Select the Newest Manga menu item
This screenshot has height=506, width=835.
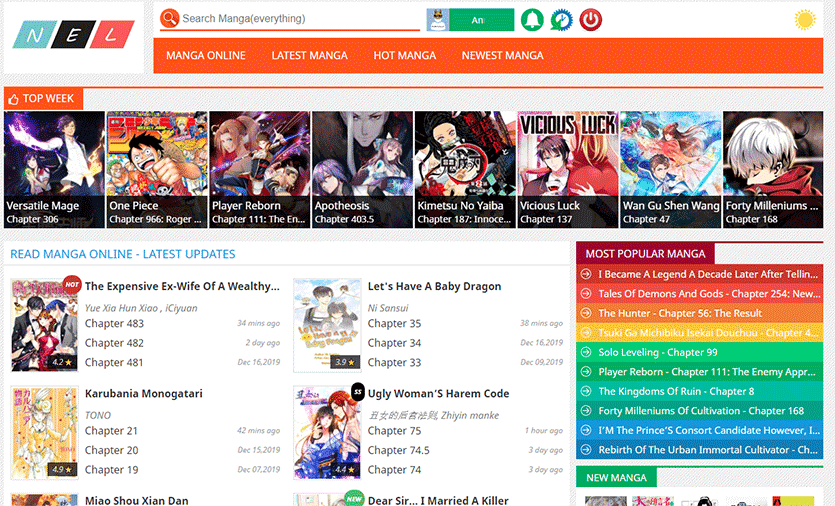point(503,55)
